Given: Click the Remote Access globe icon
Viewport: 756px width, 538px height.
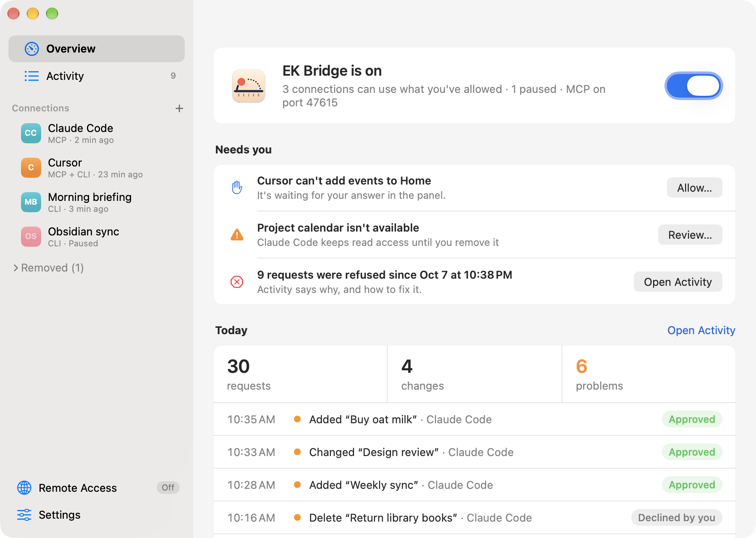Looking at the screenshot, I should coord(24,488).
